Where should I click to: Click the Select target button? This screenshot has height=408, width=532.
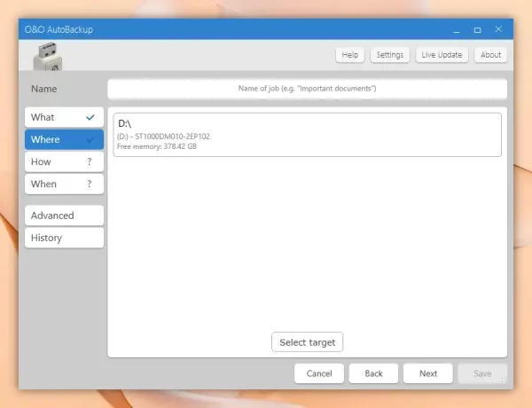(307, 342)
